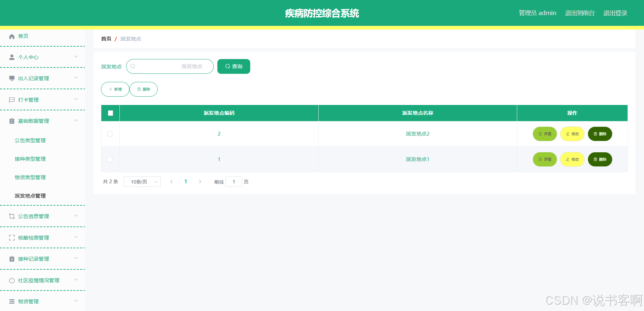
Task: Click 退出登录 link
Action: pyautogui.click(x=615, y=13)
